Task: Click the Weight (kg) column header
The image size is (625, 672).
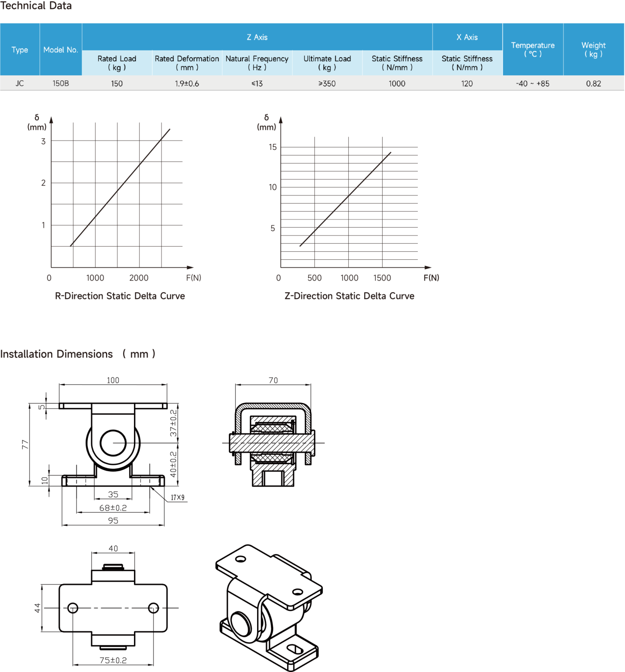Action: (x=593, y=50)
